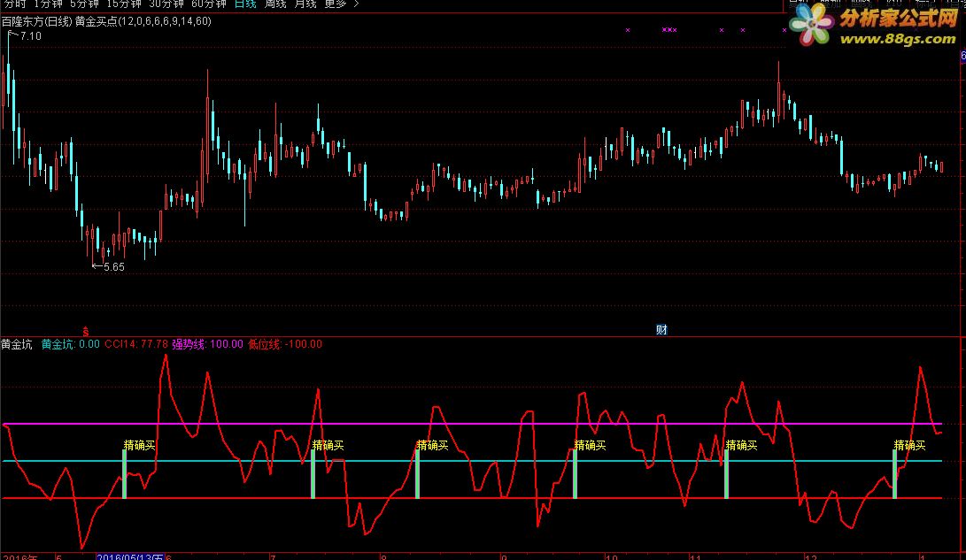This screenshot has height=560, width=966.
Task: Select the 5分钟 period tab
Action: point(84,4)
